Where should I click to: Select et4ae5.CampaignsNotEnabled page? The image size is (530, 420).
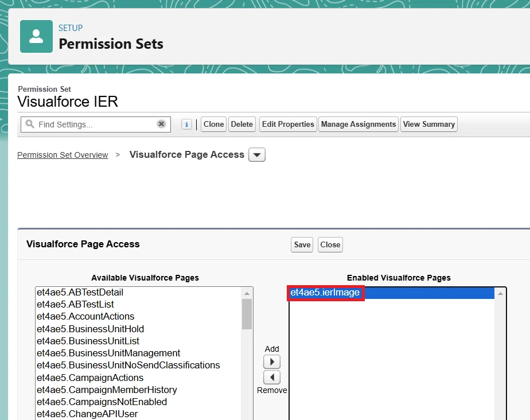coord(138,402)
